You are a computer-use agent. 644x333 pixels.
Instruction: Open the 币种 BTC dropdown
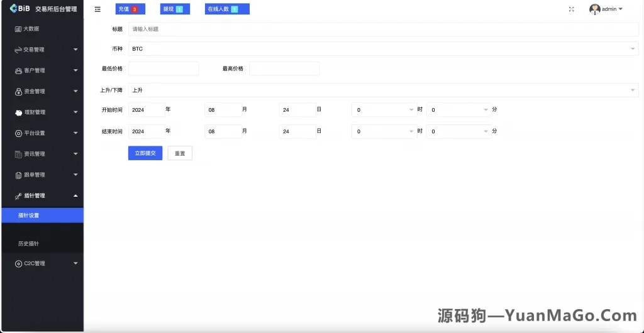383,49
